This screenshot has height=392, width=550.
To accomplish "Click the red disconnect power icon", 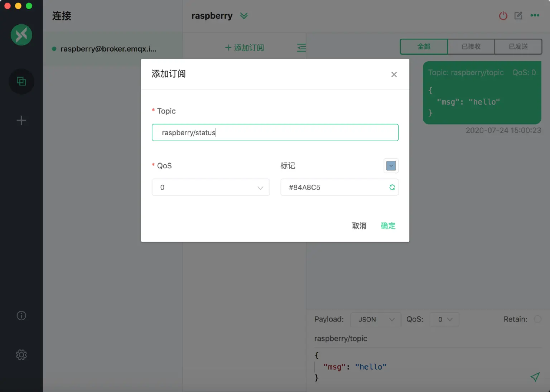I will (x=503, y=16).
